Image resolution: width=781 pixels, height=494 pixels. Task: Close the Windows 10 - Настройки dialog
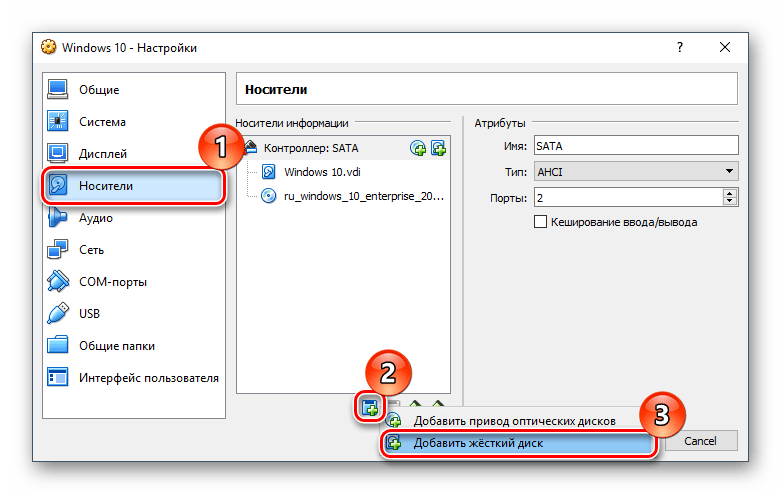coord(725,47)
